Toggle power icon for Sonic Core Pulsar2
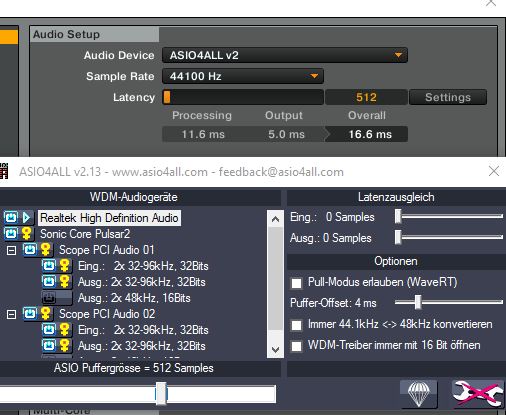 (11, 234)
